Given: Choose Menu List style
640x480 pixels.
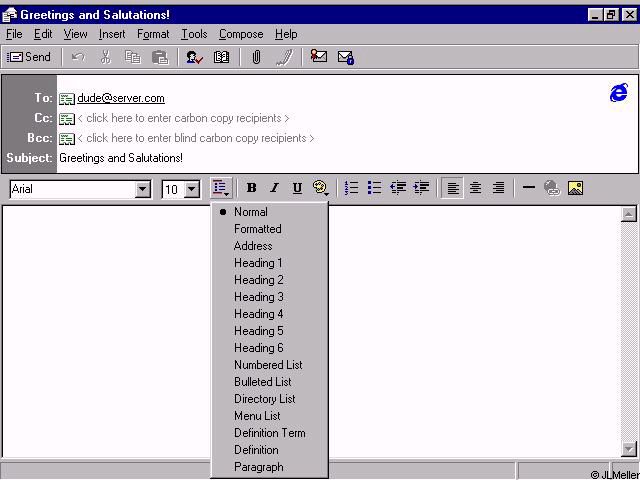Looking at the screenshot, I should click(269, 416).
